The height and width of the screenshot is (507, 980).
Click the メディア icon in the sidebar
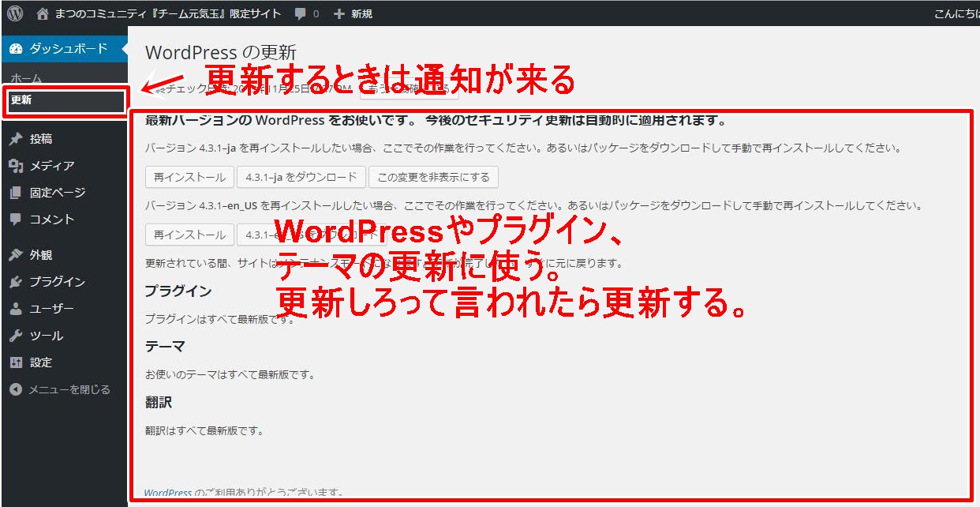point(16,166)
